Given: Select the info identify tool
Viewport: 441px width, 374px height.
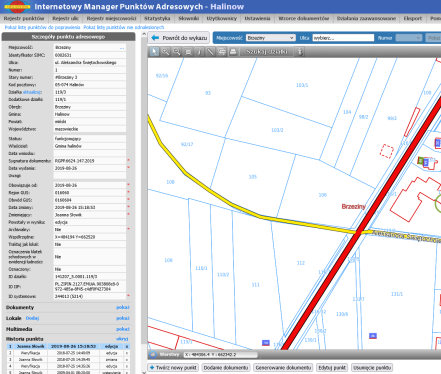Looking at the screenshot, I should [x=199, y=52].
